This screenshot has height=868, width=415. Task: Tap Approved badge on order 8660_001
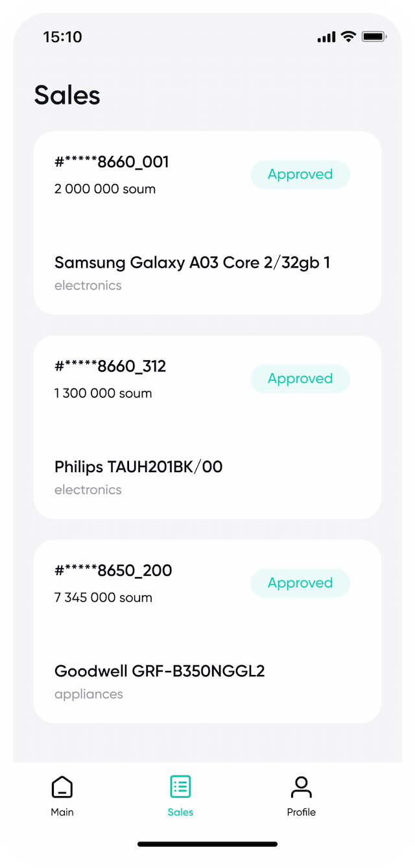click(x=300, y=174)
